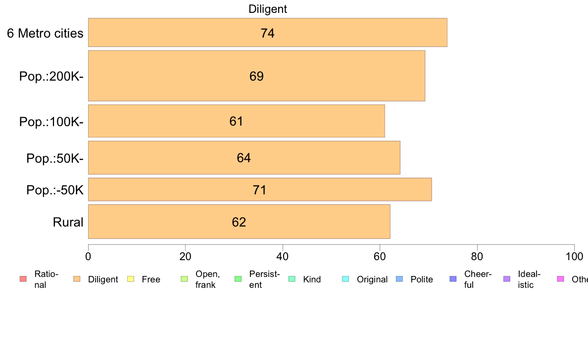Click the 6 Metro cities bar
The width and height of the screenshot is (588, 364).
pos(268,33)
